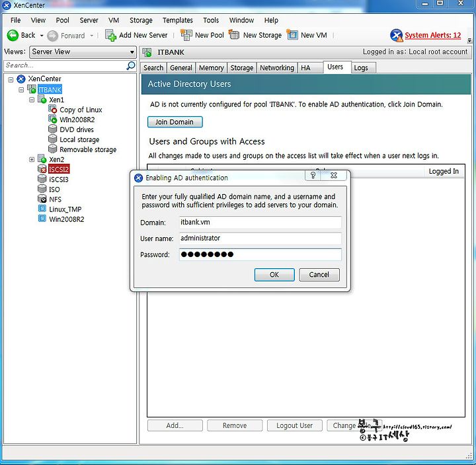Click the search magnifier icon
This screenshot has width=476, height=465.
coord(130,65)
